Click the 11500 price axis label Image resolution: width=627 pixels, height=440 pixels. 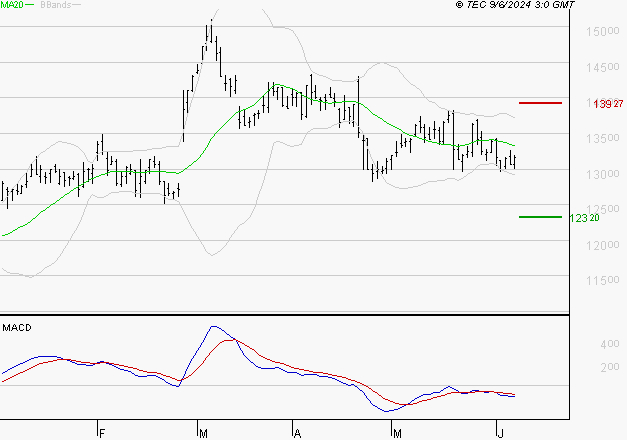tap(603, 280)
